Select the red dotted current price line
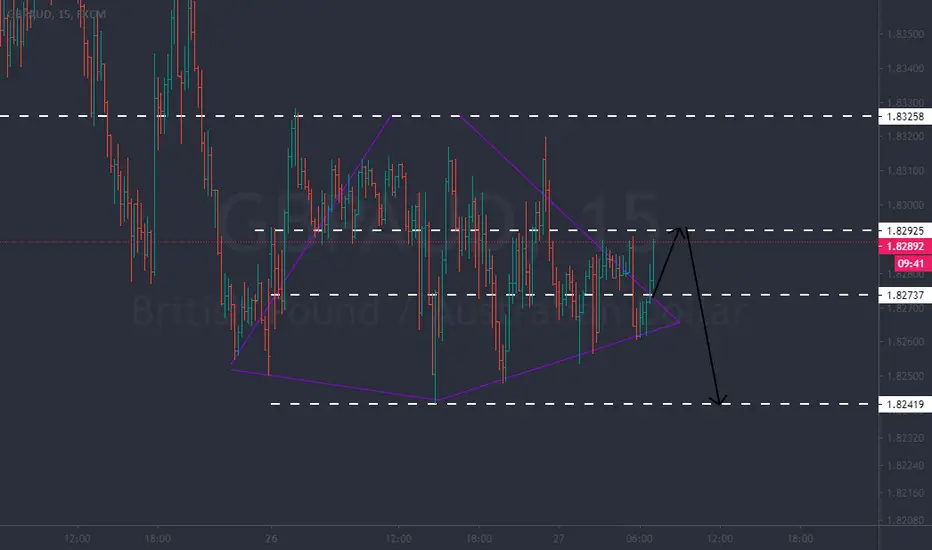The image size is (932, 550). [439, 242]
